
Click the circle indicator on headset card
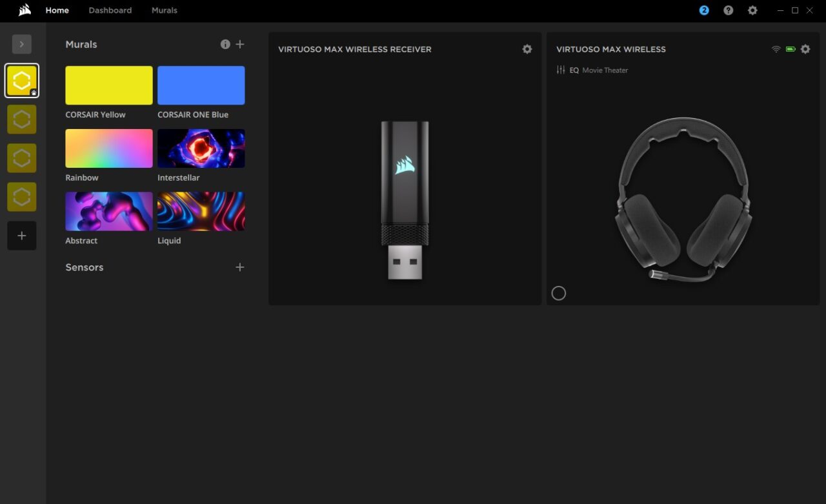[x=559, y=293]
